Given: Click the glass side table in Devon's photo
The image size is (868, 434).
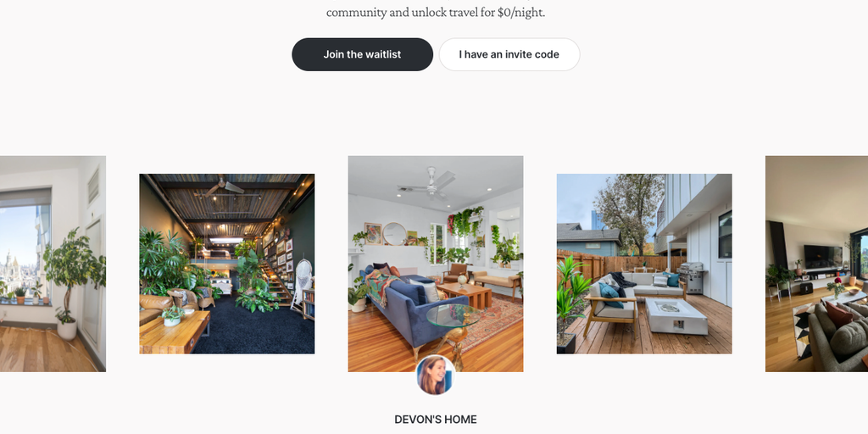Looking at the screenshot, I should pos(453,325).
